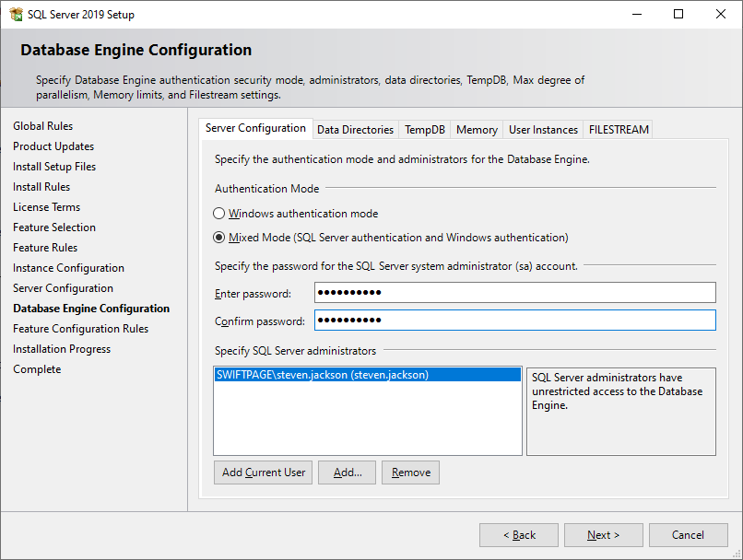743x560 pixels.
Task: Select Mixed Mode authentication radio button
Action: click(219, 238)
